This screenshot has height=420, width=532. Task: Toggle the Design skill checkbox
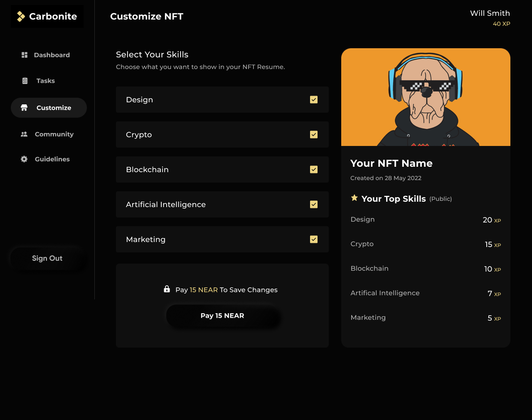pyautogui.click(x=314, y=100)
